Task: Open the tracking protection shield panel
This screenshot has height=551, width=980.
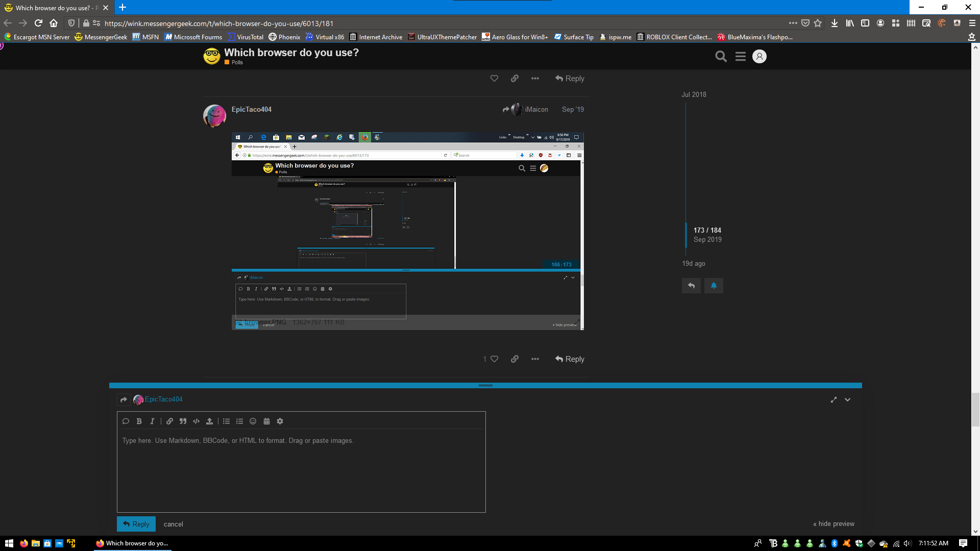Action: click(x=71, y=23)
